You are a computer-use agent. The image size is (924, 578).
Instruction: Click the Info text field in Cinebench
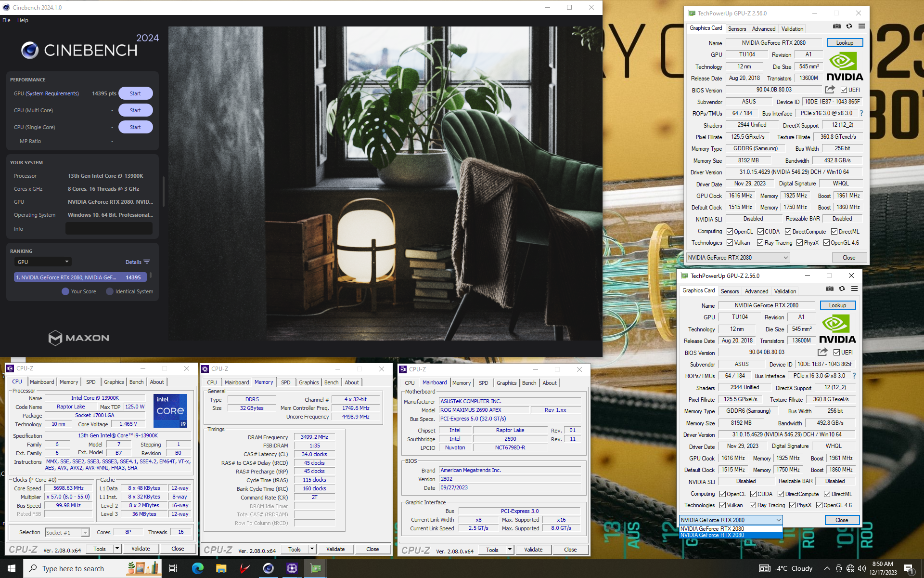109,229
